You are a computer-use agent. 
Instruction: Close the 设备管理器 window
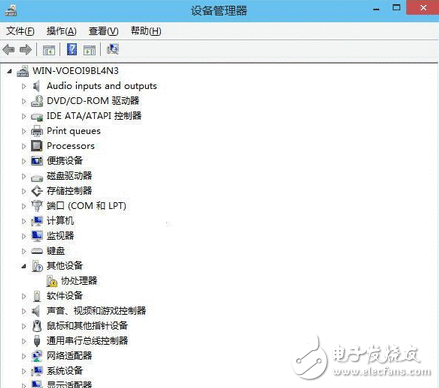(x=423, y=8)
